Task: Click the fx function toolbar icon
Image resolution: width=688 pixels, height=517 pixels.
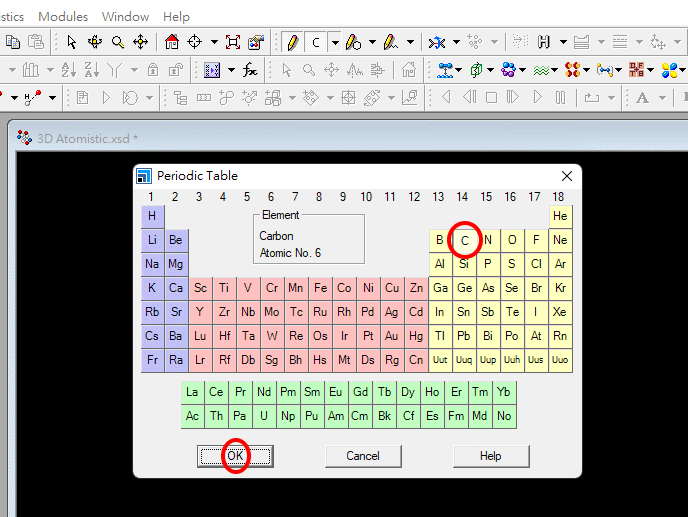Action: click(x=249, y=70)
